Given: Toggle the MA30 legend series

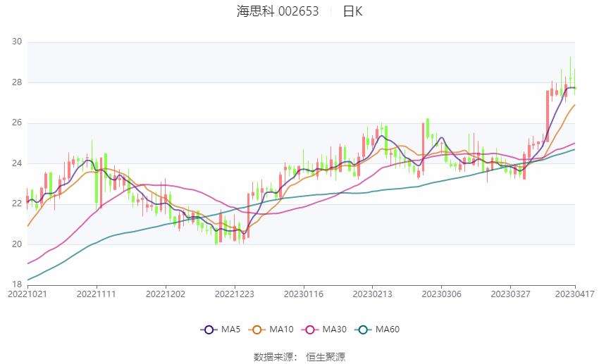Looking at the screenshot, I should [x=324, y=330].
